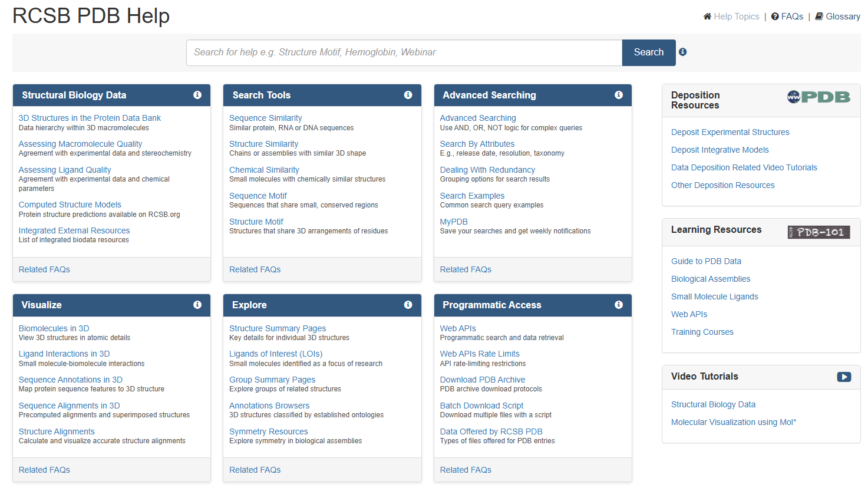
Task: Click Deposit Experimental Structures
Action: [x=730, y=131]
